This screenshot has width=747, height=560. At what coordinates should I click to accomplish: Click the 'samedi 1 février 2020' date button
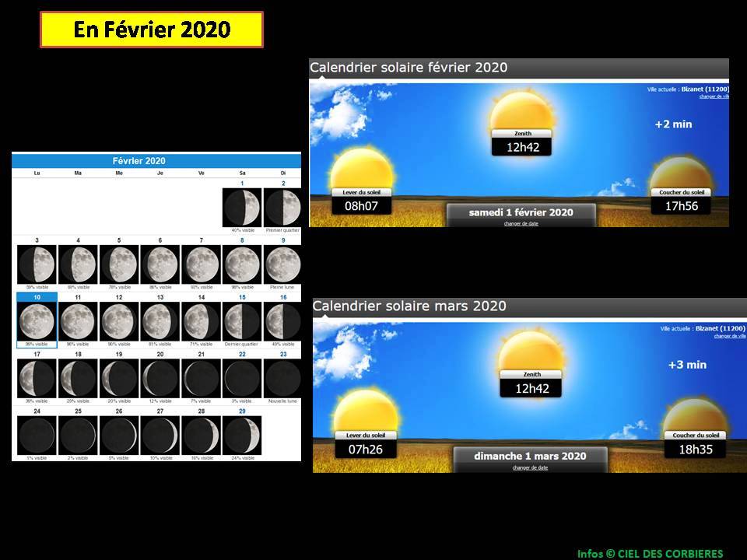521,212
